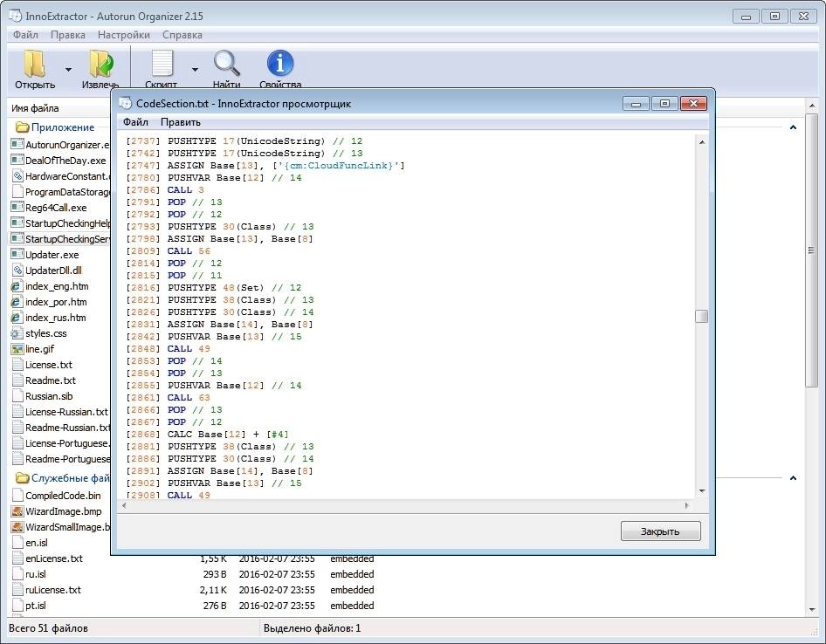The height and width of the screenshot is (644, 826).
Task: Select index_eng.htm browser icon
Action: (x=17, y=286)
